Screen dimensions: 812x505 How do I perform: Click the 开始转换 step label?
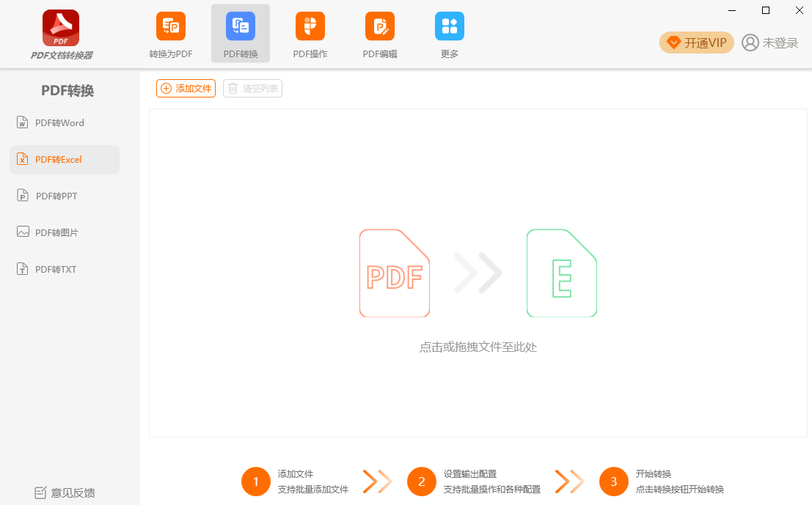tap(654, 474)
